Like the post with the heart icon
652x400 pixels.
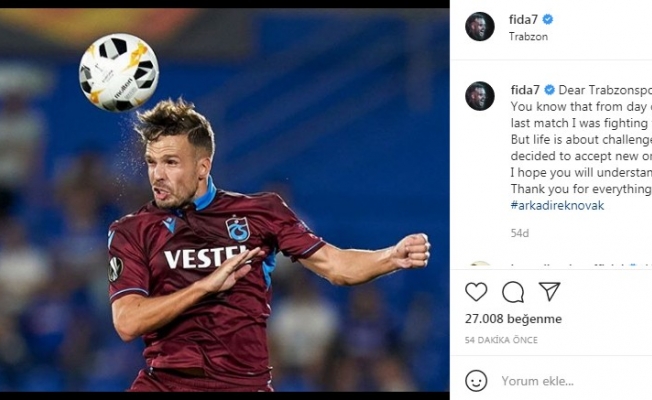coord(477,291)
